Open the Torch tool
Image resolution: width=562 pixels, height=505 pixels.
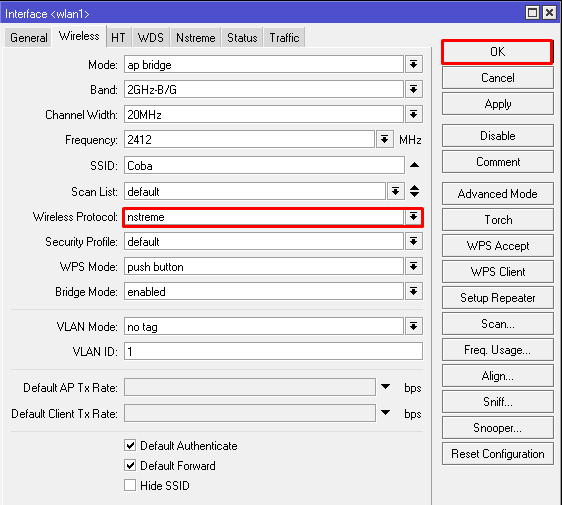click(x=497, y=220)
